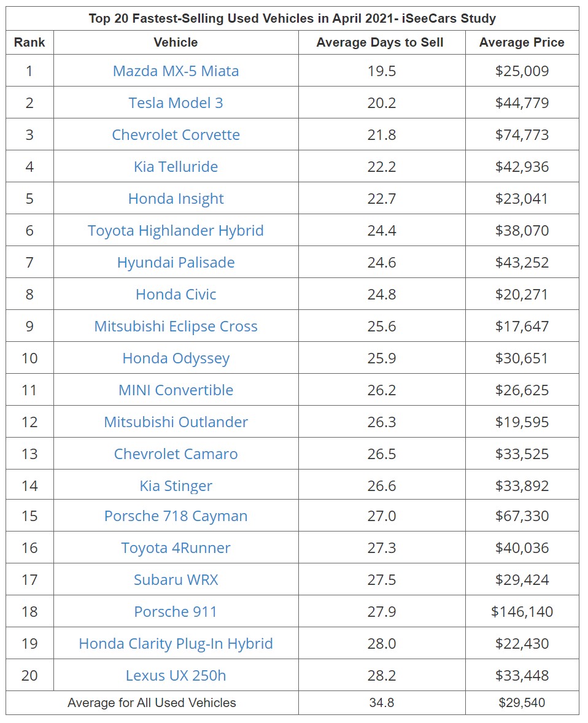Image resolution: width=588 pixels, height=723 pixels.
Task: Open the Toyota Highlander Hybrid link
Action: pyautogui.click(x=176, y=231)
